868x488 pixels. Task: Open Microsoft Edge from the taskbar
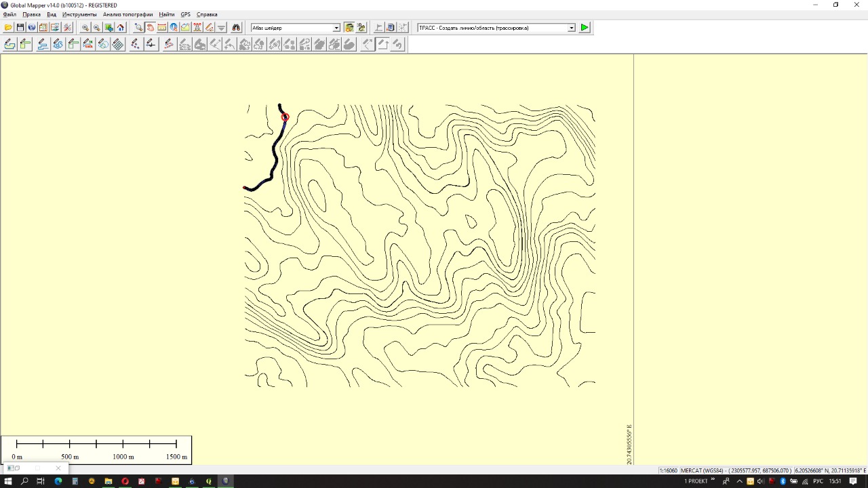[x=58, y=481]
